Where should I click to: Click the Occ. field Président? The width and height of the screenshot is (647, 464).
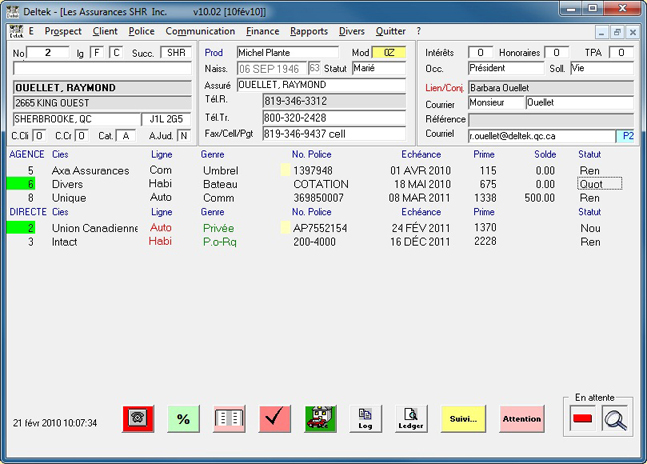506,68
